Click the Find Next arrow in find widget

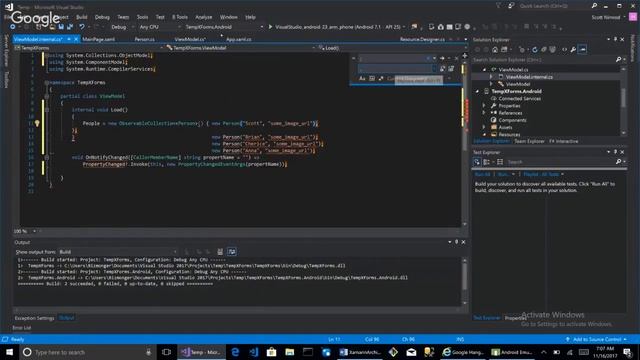click(442, 58)
